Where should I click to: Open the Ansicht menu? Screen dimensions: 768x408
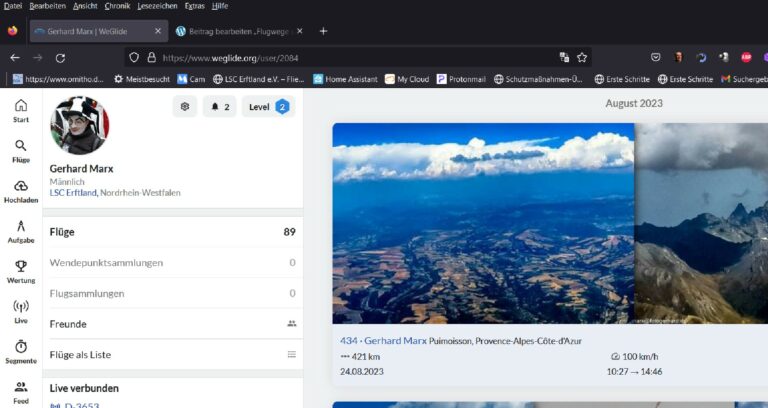[85, 6]
